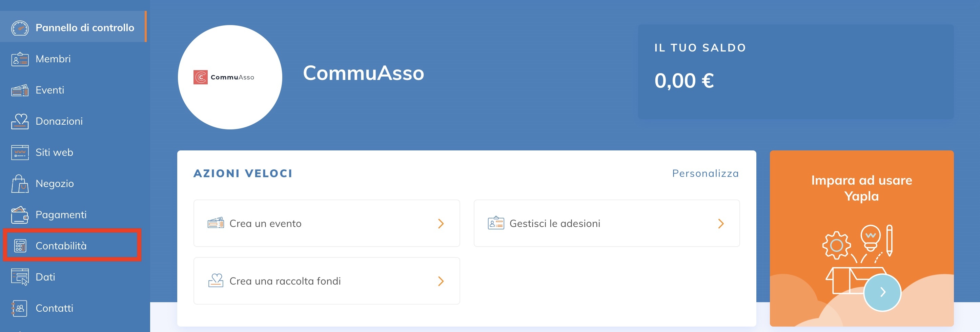The image size is (980, 332).
Task: Open the Membri menu entry
Action: pyautogui.click(x=53, y=59)
